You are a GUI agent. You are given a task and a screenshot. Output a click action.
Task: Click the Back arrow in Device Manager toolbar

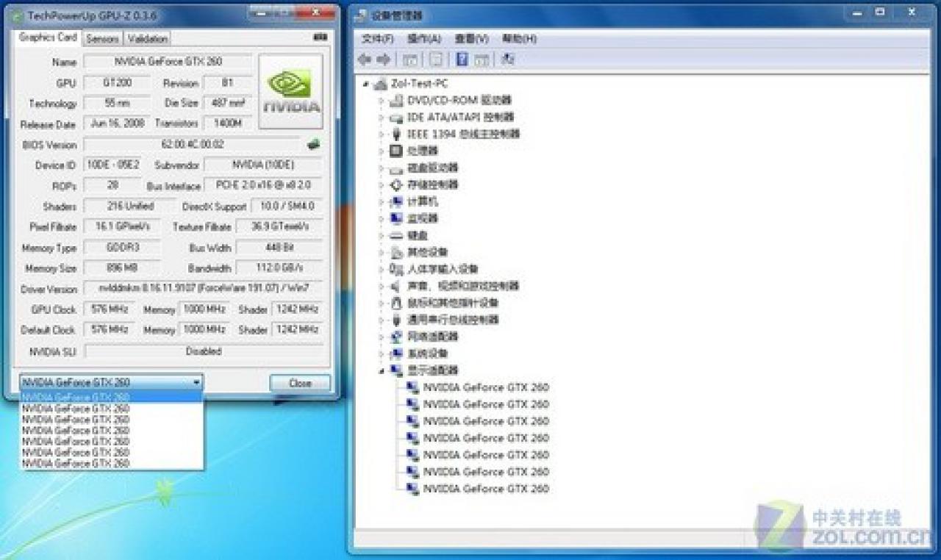365,60
